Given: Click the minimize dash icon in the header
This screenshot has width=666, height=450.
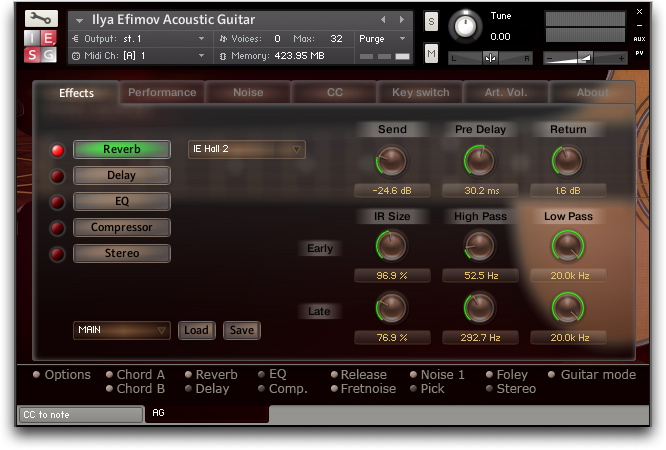Looking at the screenshot, I should click(x=639, y=25).
